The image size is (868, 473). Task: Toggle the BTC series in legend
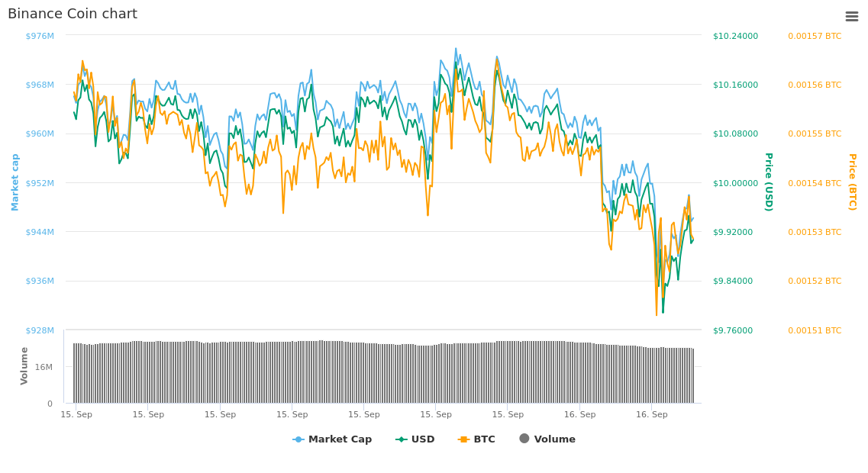tap(476, 439)
